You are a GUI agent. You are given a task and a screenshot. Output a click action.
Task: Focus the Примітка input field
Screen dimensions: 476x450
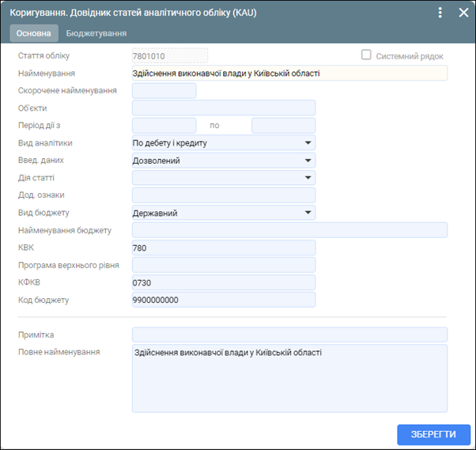(x=289, y=335)
